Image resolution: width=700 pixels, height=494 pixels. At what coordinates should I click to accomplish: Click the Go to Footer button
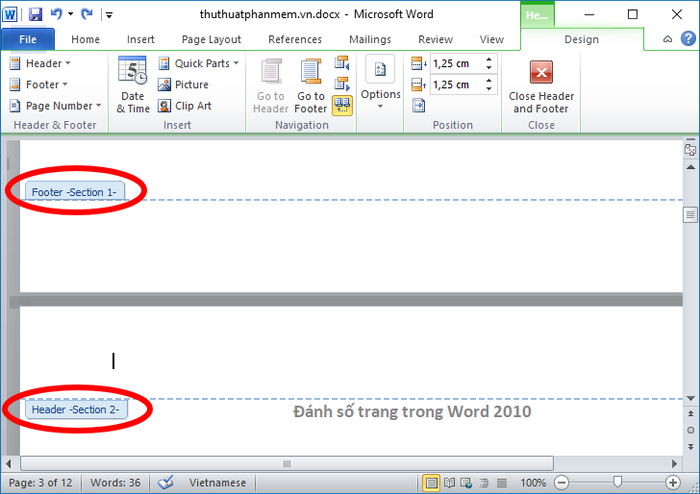[x=311, y=86]
